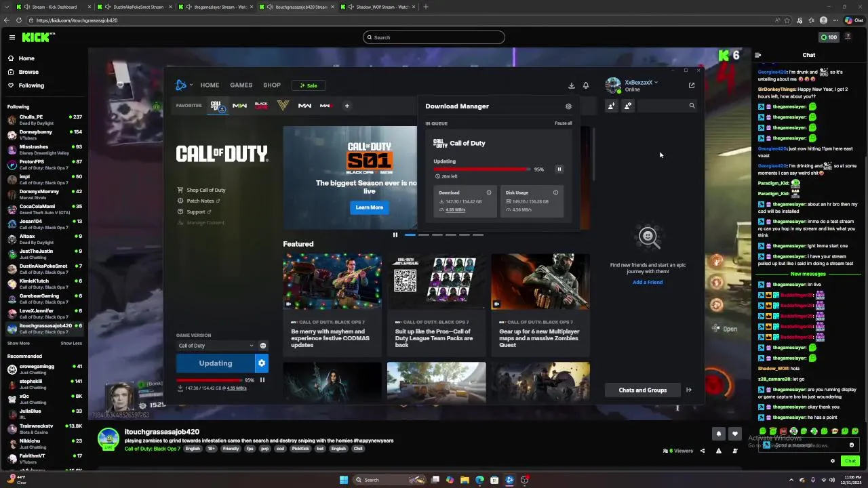Image resolution: width=868 pixels, height=488 pixels.
Task: Open Copilot Chat in Edge toolbar
Action: pyautogui.click(x=853, y=20)
